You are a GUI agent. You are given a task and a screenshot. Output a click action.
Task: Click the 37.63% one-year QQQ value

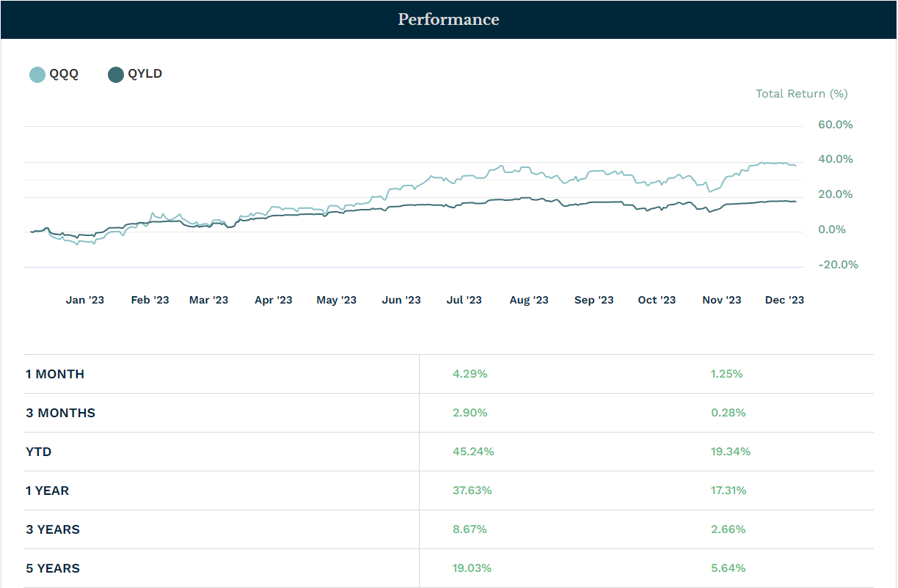pyautogui.click(x=472, y=490)
